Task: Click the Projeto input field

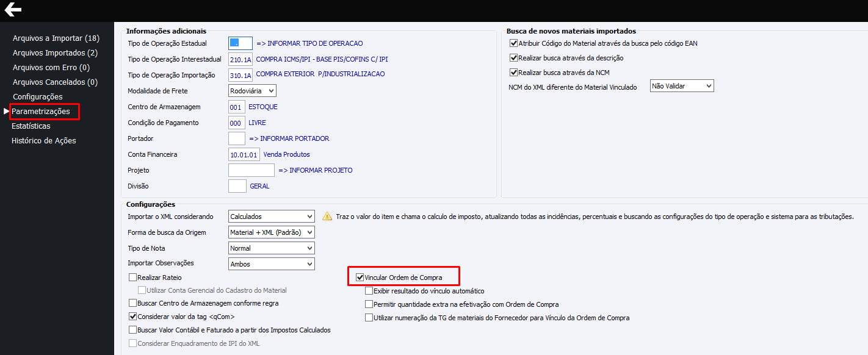Action: 251,170
